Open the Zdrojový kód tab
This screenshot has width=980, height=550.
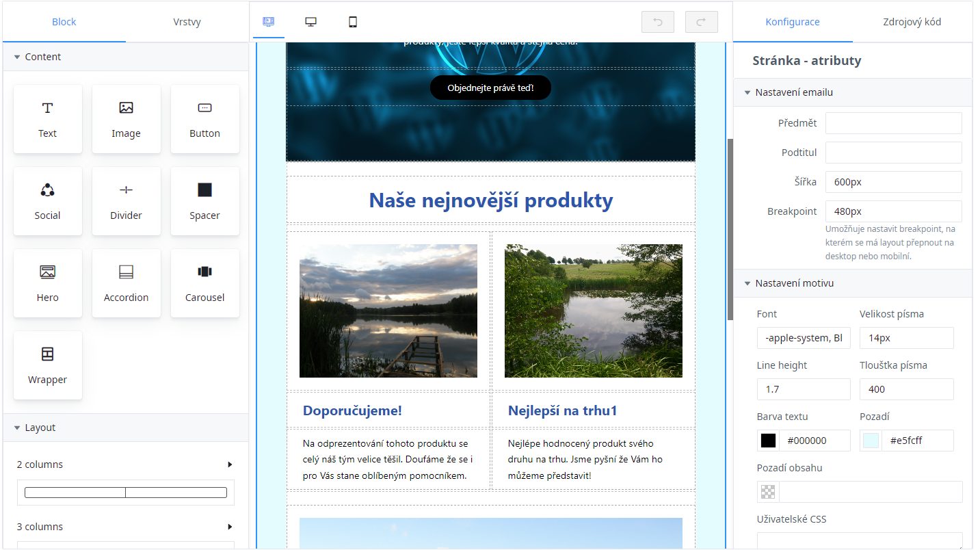pyautogui.click(x=912, y=22)
